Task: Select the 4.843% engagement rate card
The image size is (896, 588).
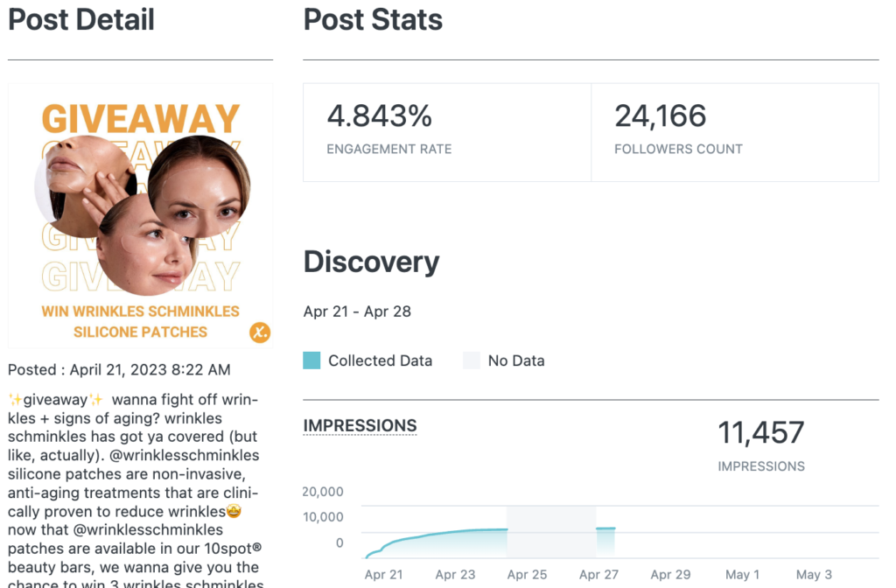Action: point(447,132)
